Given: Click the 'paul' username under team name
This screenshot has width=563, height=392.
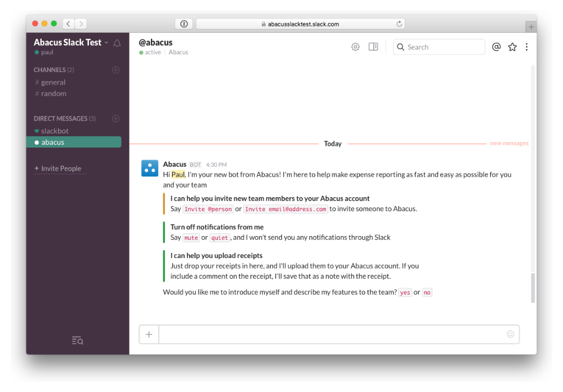Looking at the screenshot, I should [47, 52].
